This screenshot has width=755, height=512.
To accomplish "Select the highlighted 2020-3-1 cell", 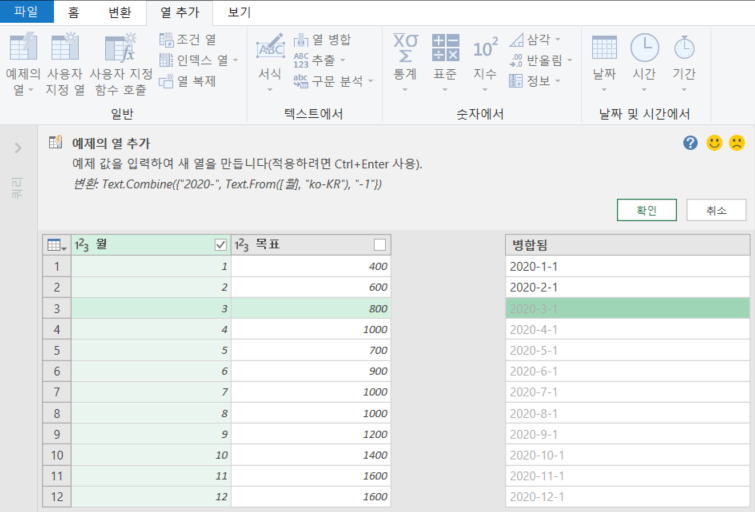I will pos(627,308).
